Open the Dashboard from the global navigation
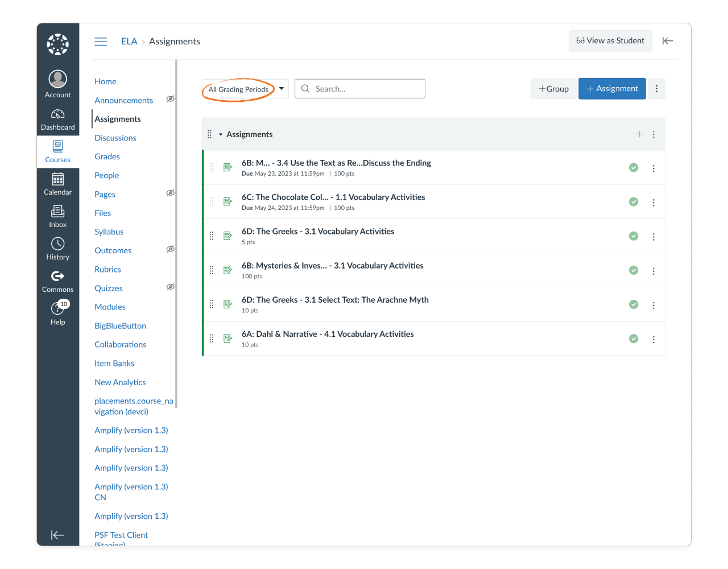 pos(57,118)
